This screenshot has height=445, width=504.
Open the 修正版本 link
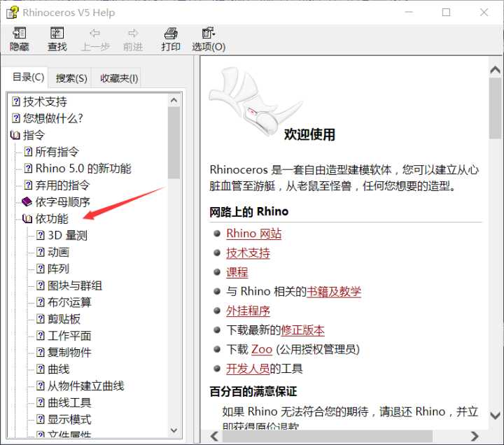(302, 330)
